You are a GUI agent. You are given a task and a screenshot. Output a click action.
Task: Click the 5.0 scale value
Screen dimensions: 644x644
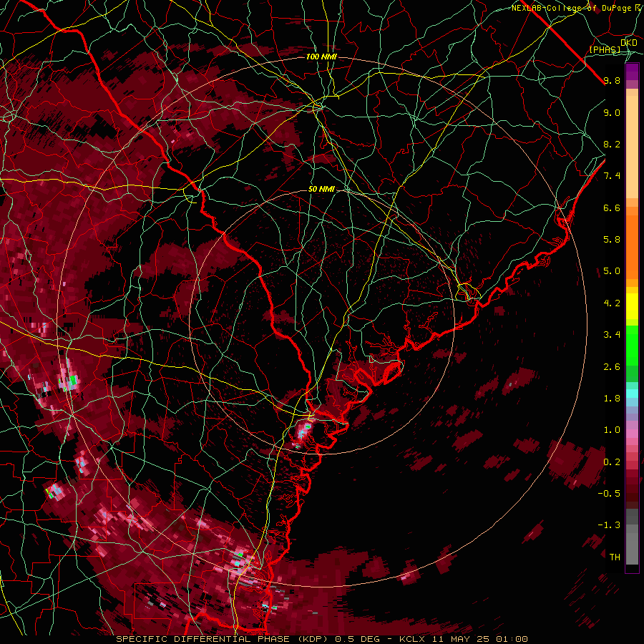coord(612,271)
